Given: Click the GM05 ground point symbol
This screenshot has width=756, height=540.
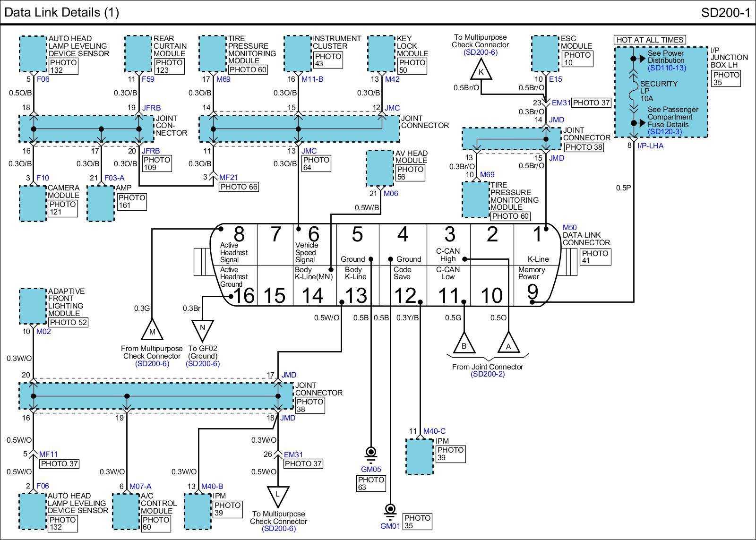Looking at the screenshot, I should click(x=371, y=454).
